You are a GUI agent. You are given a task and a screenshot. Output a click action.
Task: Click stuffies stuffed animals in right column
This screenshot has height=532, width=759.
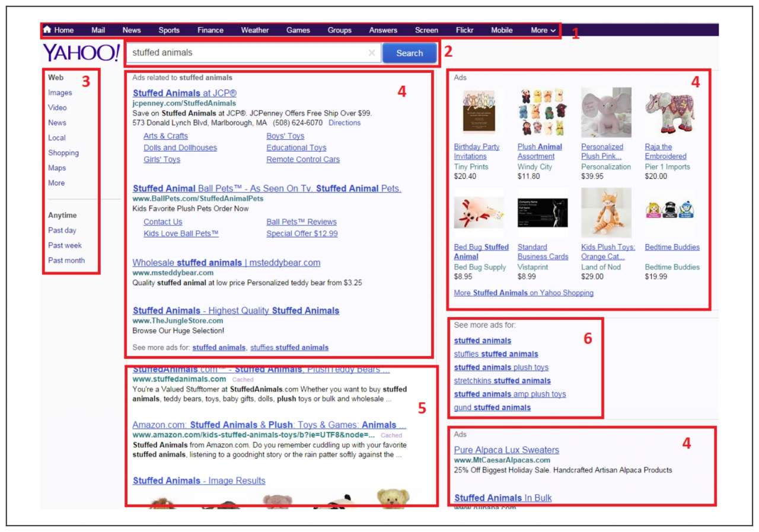pyautogui.click(x=496, y=354)
